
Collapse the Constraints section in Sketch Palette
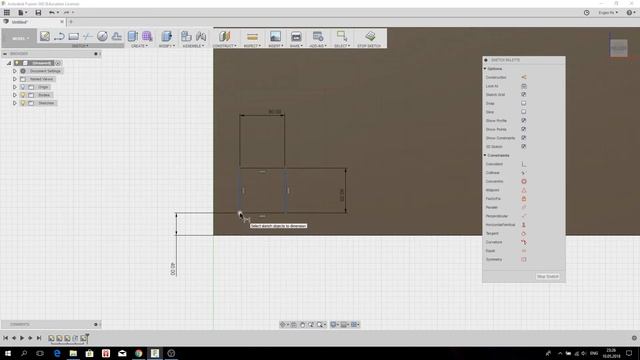485,156
